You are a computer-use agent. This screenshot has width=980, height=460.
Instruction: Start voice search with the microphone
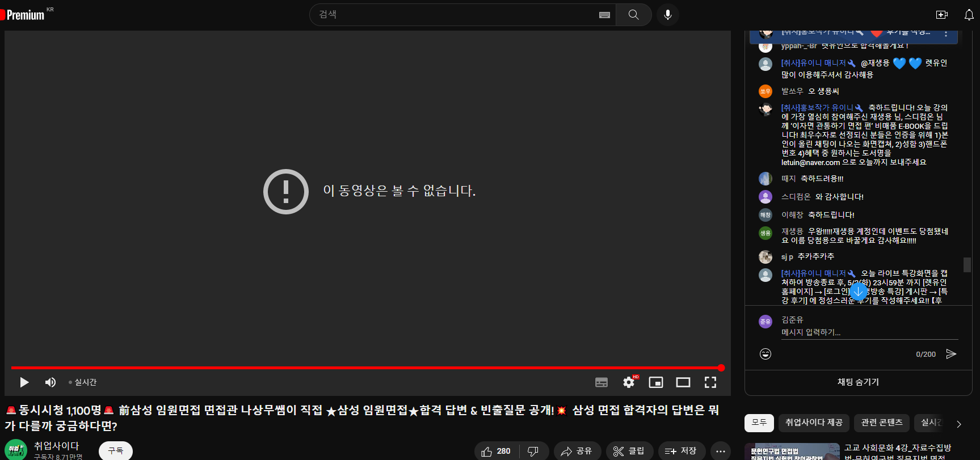(668, 15)
